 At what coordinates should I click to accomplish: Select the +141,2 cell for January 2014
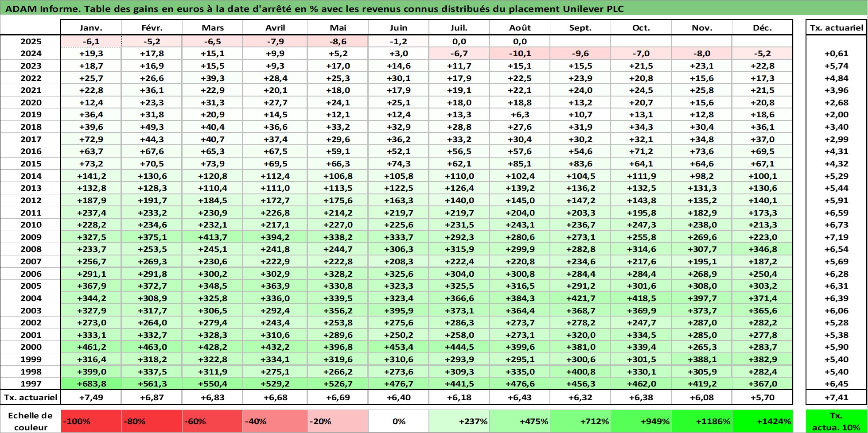coord(91,176)
